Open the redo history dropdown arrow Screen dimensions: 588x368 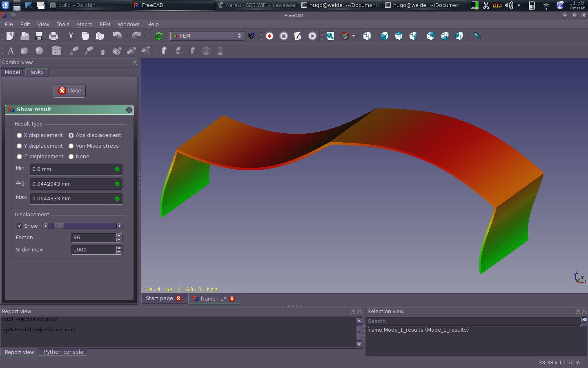click(x=146, y=36)
